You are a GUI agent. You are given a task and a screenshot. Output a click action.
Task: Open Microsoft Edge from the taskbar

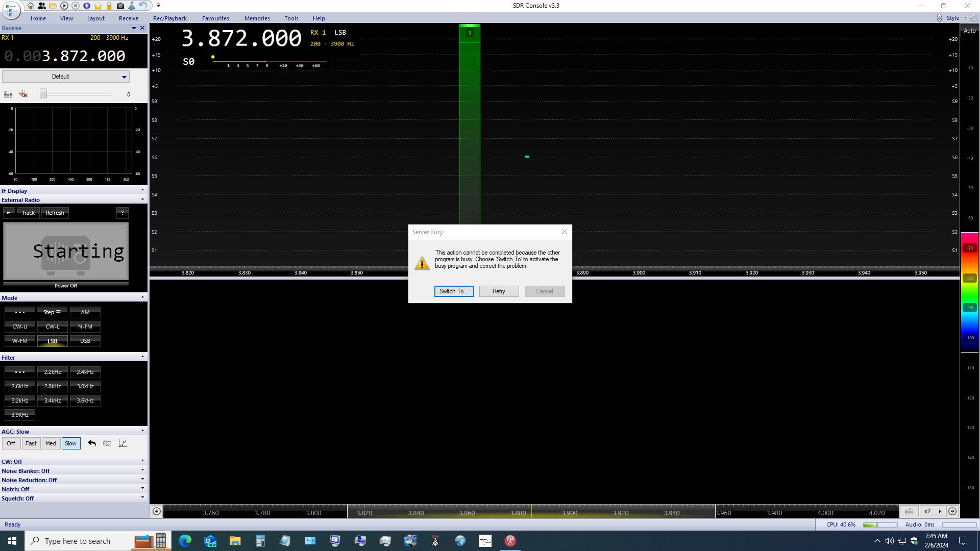185,541
